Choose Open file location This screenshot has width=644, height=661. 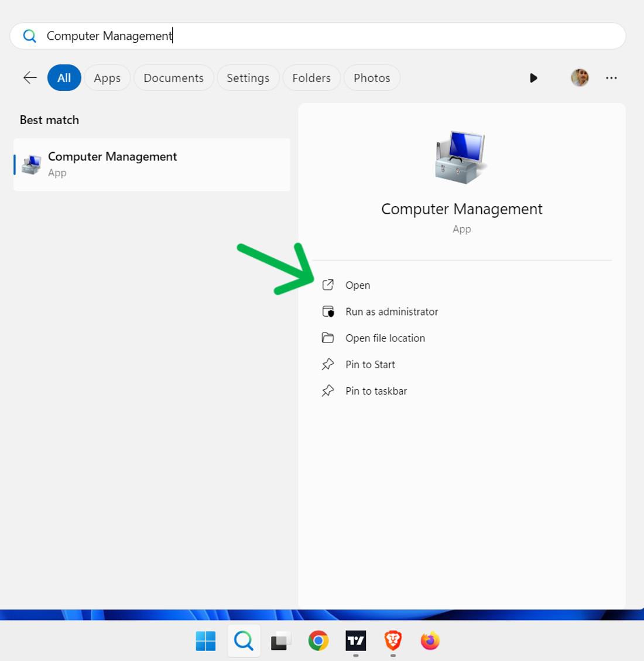pyautogui.click(x=385, y=338)
